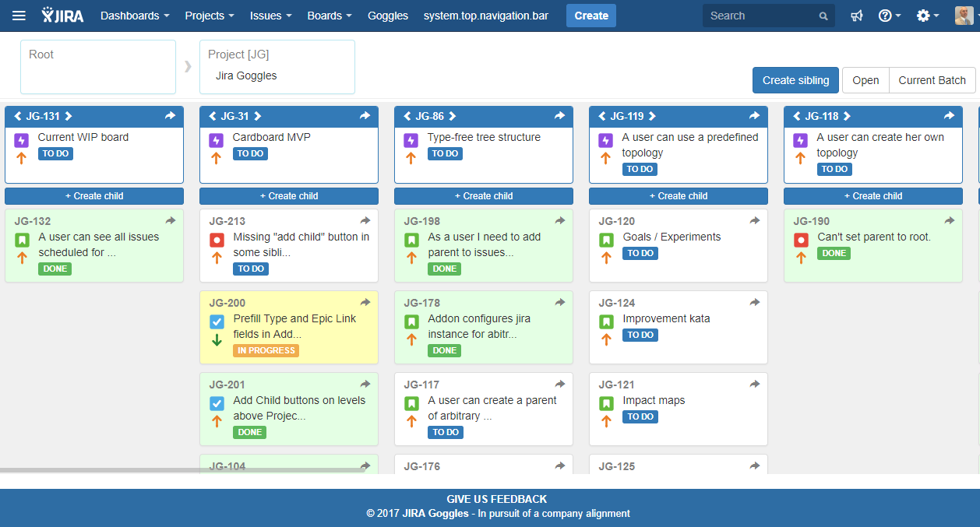Click DONE status on JG-132

click(x=55, y=269)
